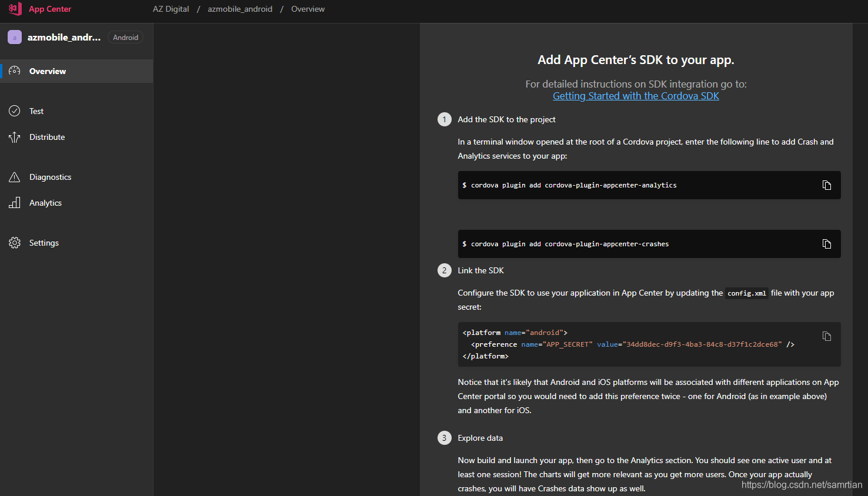Navigate to AZ Digital breadcrumb
This screenshot has height=496, width=868.
(x=171, y=9)
